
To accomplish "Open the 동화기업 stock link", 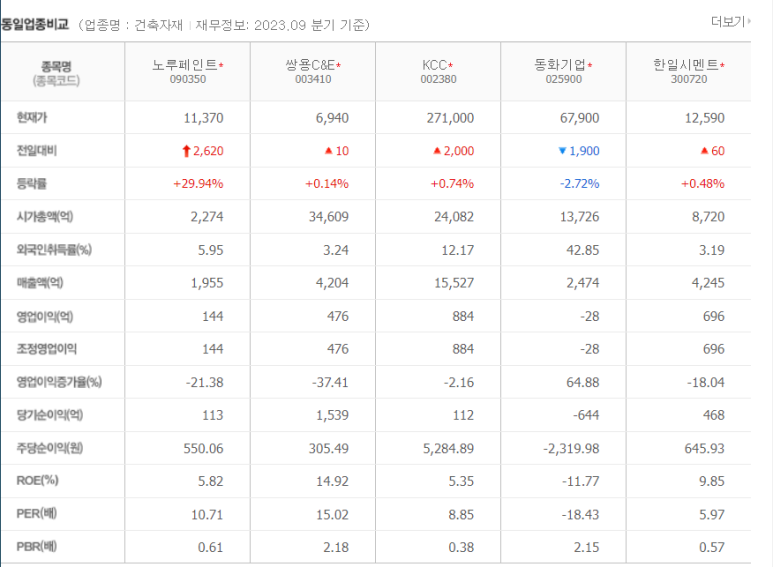I will (x=560, y=65).
